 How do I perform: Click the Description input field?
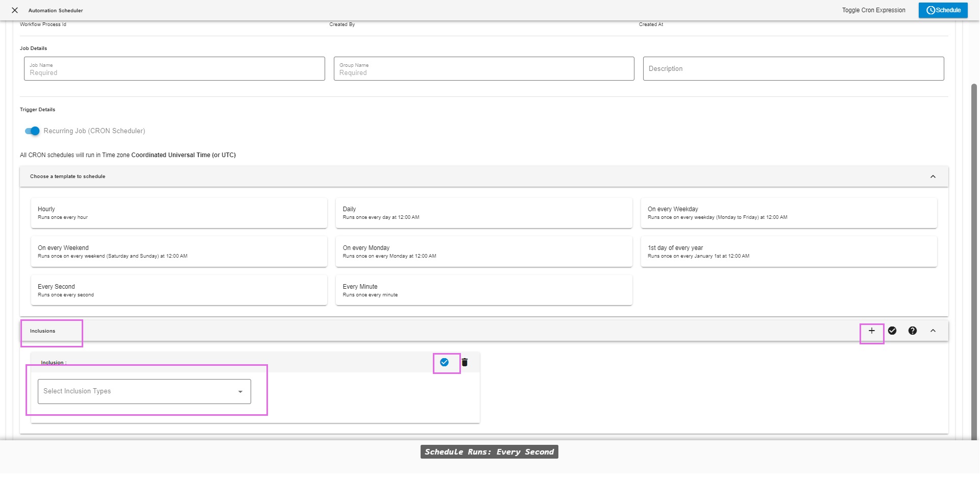click(x=793, y=68)
